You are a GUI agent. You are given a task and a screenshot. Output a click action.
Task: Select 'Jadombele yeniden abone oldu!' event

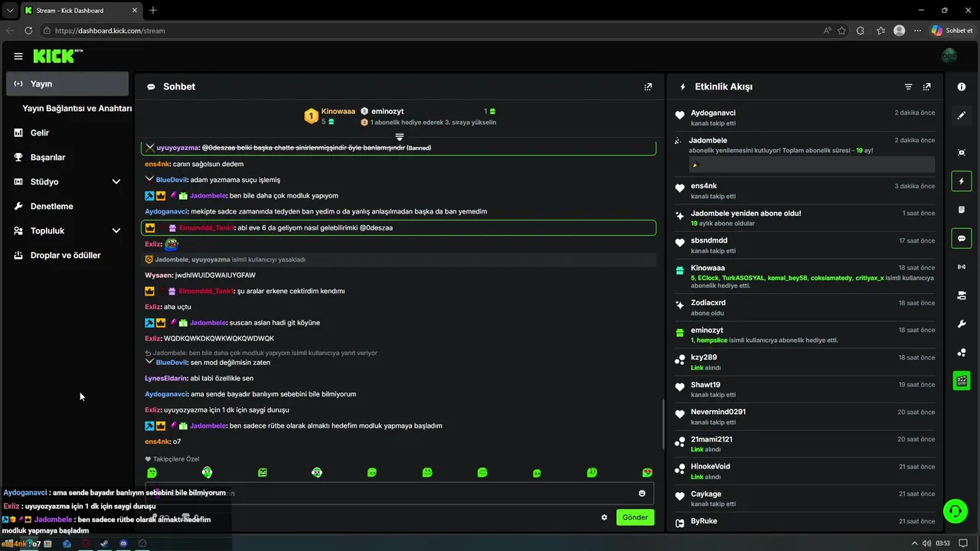tap(804, 218)
